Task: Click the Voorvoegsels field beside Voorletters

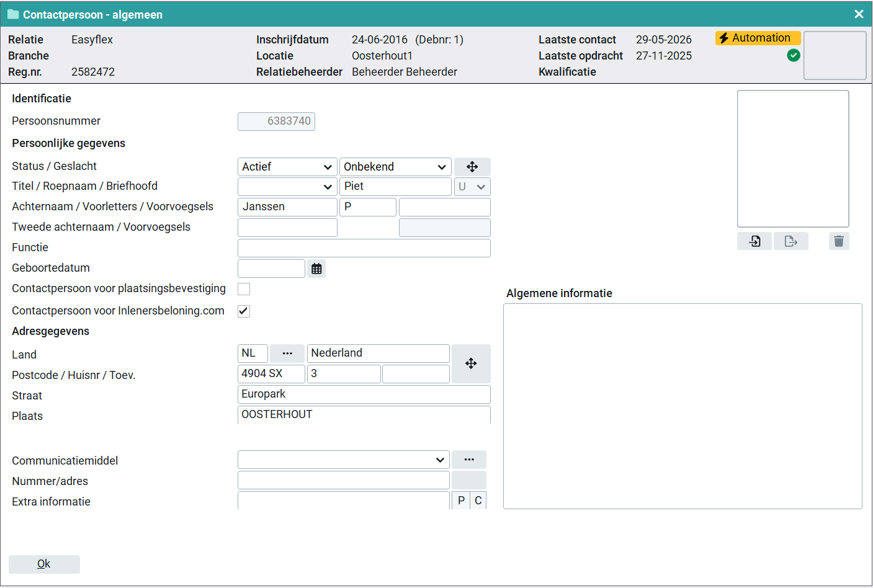Action: 445,207
